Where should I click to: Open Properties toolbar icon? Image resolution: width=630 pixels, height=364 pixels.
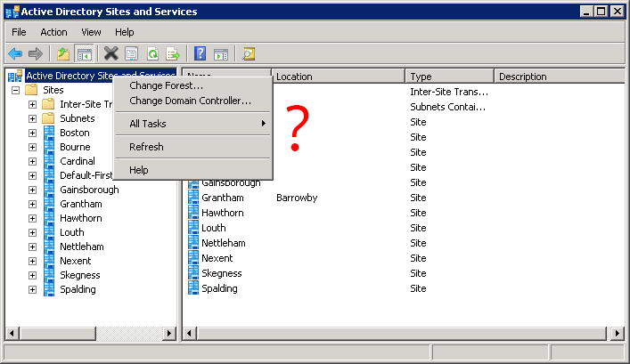tap(131, 53)
